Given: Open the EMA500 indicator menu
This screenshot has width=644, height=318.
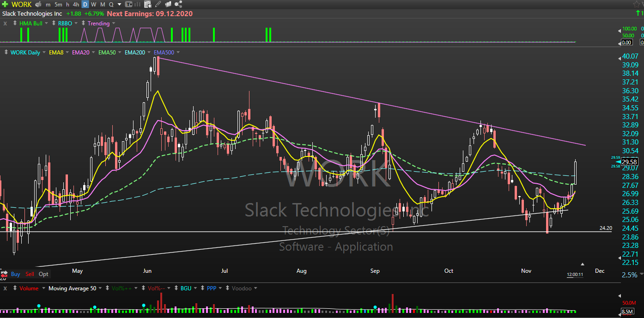Looking at the screenshot, I should tap(178, 53).
